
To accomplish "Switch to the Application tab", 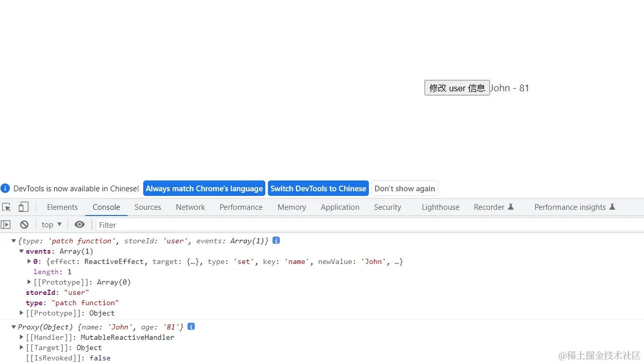I will tap(340, 207).
